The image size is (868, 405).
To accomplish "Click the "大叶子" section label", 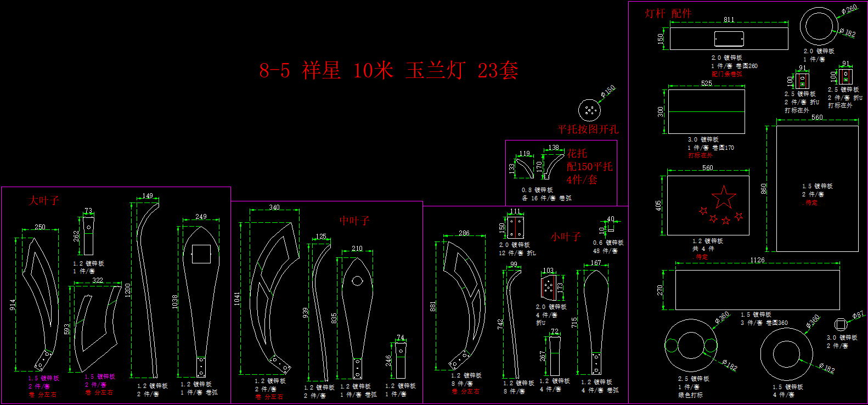I will point(44,201).
